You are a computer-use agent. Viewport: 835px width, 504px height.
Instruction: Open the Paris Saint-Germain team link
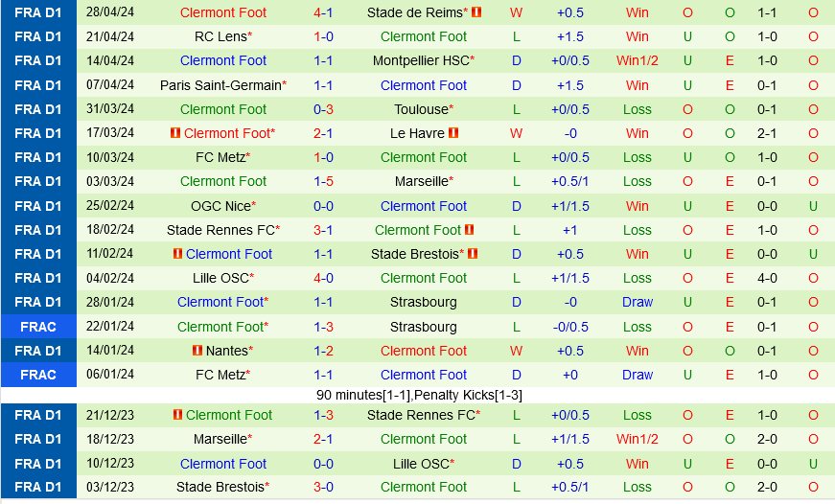pos(220,85)
